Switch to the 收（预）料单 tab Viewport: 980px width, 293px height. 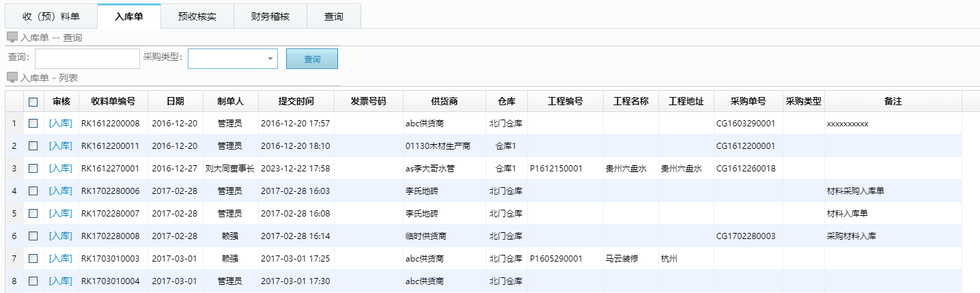coord(51,16)
